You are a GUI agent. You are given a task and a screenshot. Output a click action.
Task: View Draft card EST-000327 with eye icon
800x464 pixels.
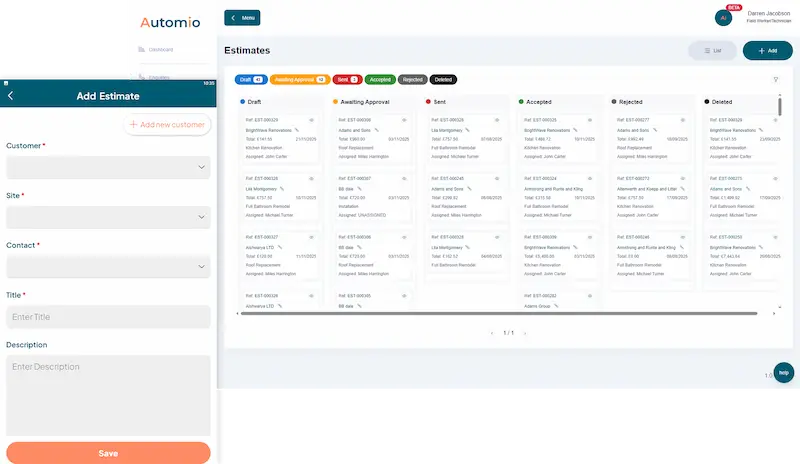tap(311, 237)
